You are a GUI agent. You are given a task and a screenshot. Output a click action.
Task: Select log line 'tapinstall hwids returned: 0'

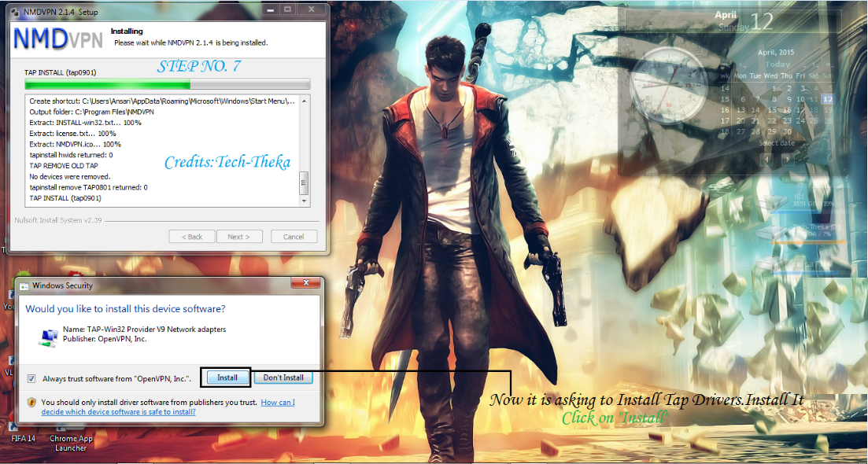pyautogui.click(x=71, y=155)
